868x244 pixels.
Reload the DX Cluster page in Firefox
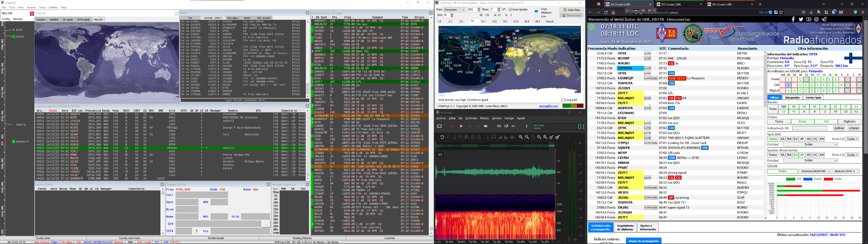pyautogui.click(x=606, y=12)
